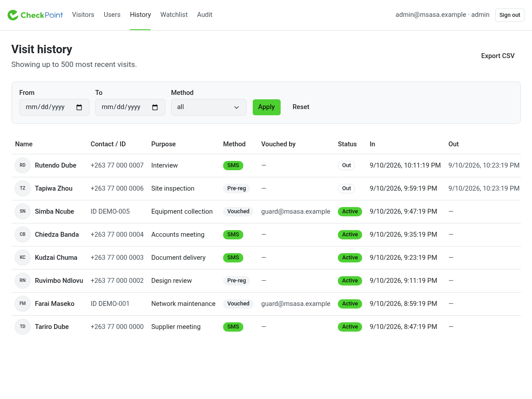Click the purpose Site inspection

coord(173,188)
